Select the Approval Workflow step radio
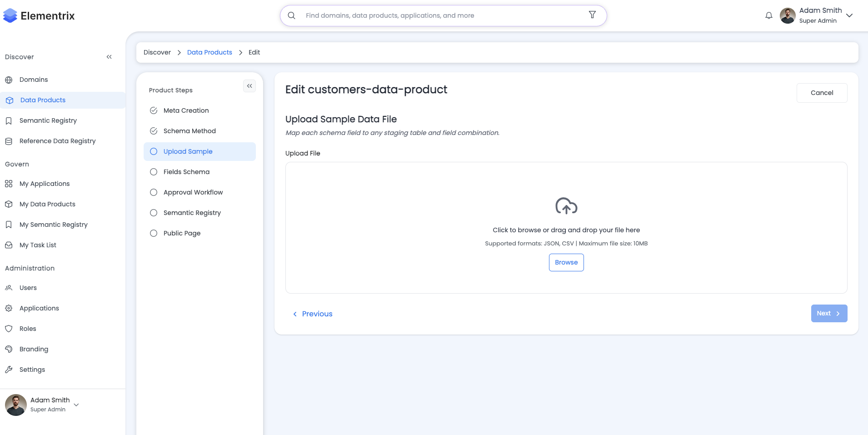The width and height of the screenshot is (868, 435). point(153,192)
